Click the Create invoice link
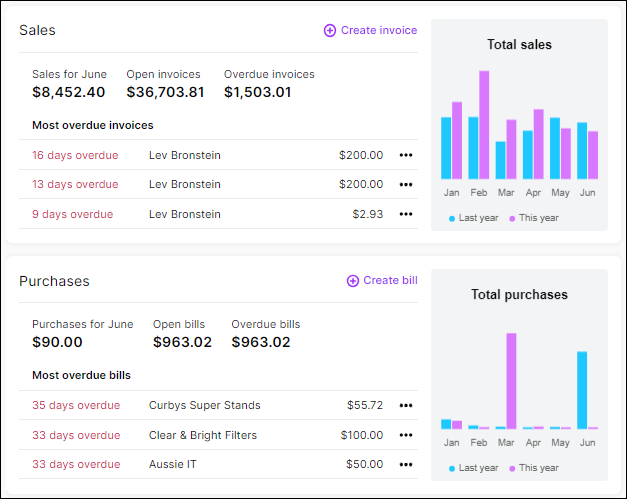This screenshot has width=627, height=499. coord(378,31)
